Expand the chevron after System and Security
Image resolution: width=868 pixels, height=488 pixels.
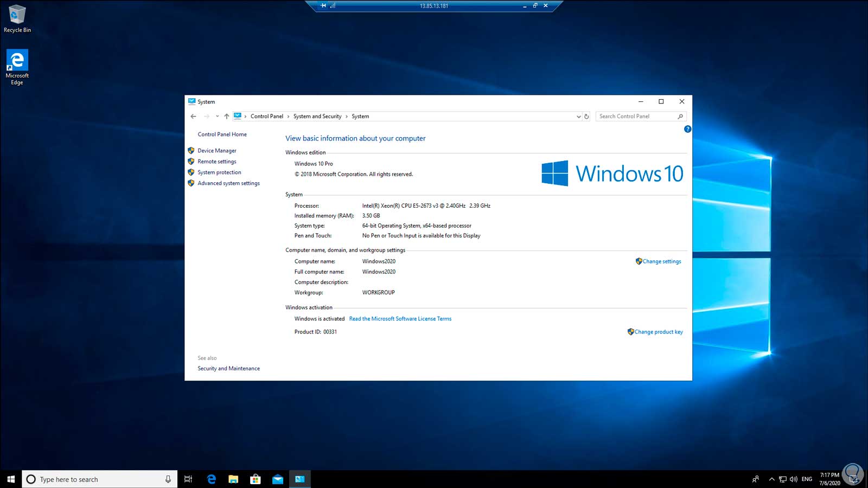pyautogui.click(x=347, y=117)
